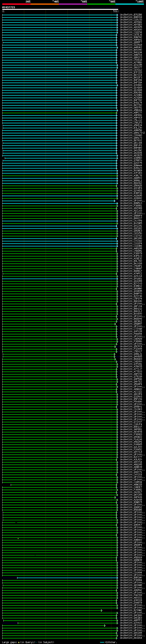
Task: Select label UniRef100_A8WCG5
Action: pyautogui.click(x=131, y=485)
